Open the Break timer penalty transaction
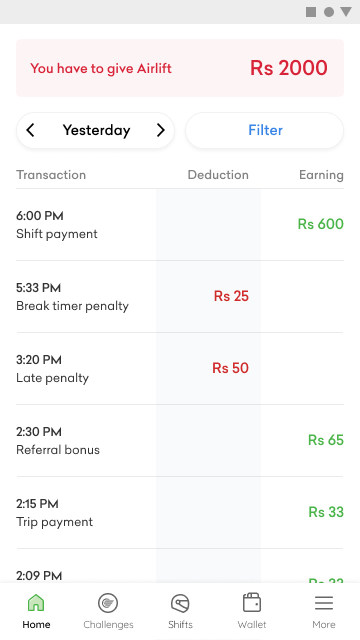The height and width of the screenshot is (640, 360). tap(180, 296)
